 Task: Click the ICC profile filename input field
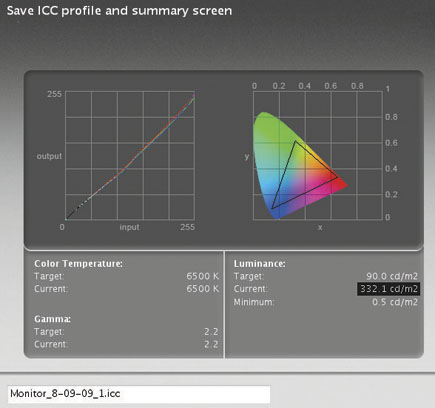coord(139,394)
